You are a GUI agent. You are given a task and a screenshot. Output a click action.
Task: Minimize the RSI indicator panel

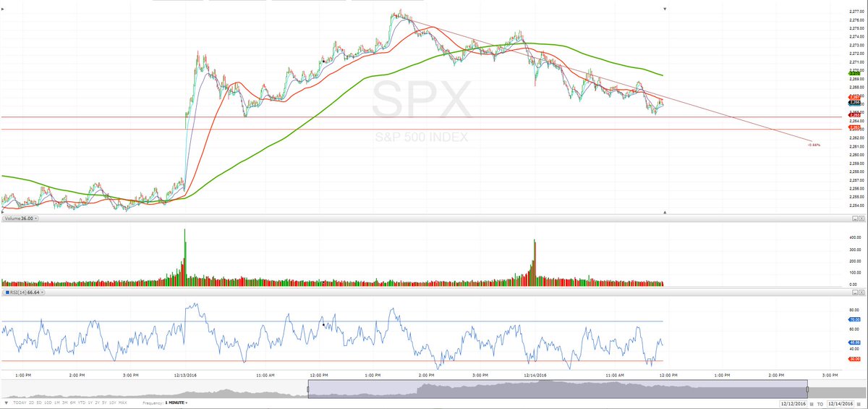(855, 292)
